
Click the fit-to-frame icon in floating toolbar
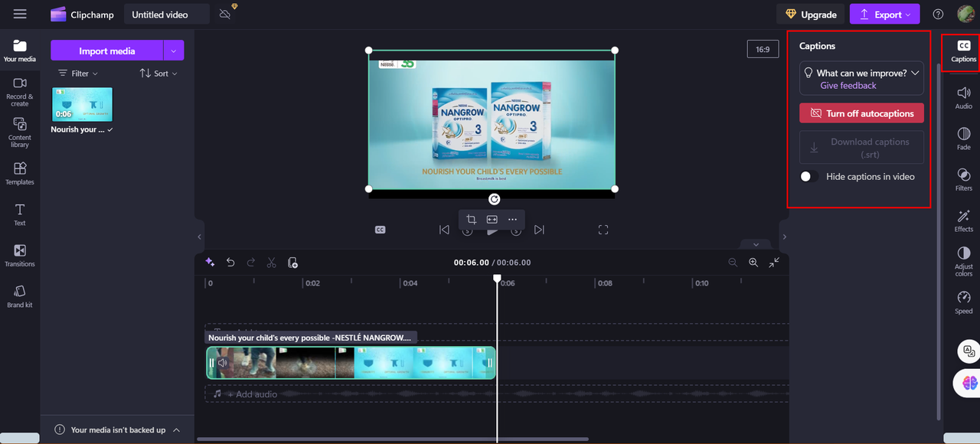click(x=492, y=220)
